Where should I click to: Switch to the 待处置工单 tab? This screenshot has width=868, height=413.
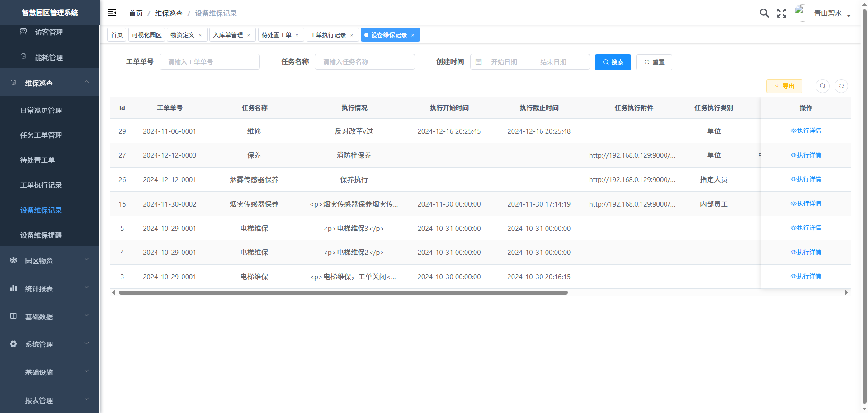(276, 35)
